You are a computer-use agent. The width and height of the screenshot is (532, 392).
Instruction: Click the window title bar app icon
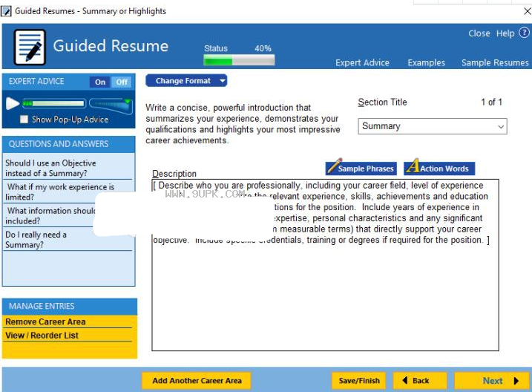(x=6, y=11)
